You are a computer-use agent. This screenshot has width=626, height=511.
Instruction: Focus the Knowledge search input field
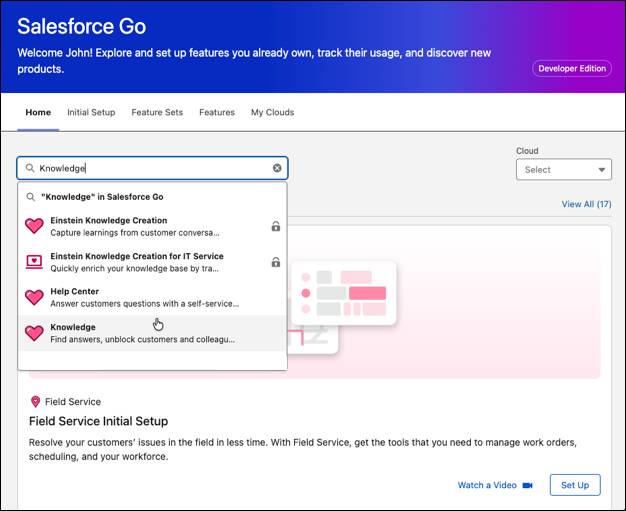[x=153, y=168]
